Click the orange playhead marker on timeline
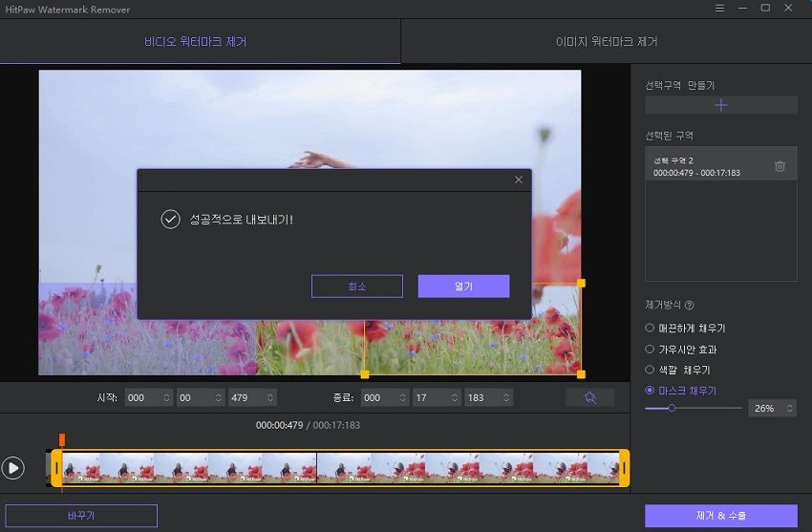This screenshot has width=812, height=532. [62, 440]
